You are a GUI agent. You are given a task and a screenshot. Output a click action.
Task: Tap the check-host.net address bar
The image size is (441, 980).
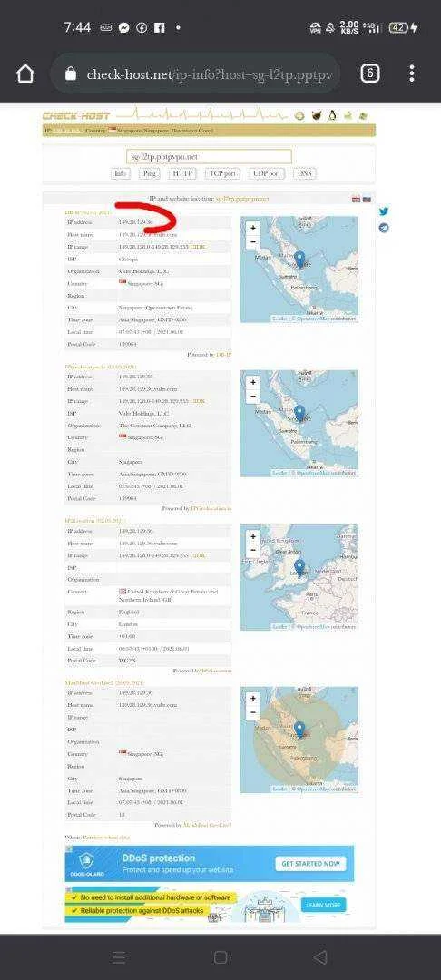[x=195, y=74]
